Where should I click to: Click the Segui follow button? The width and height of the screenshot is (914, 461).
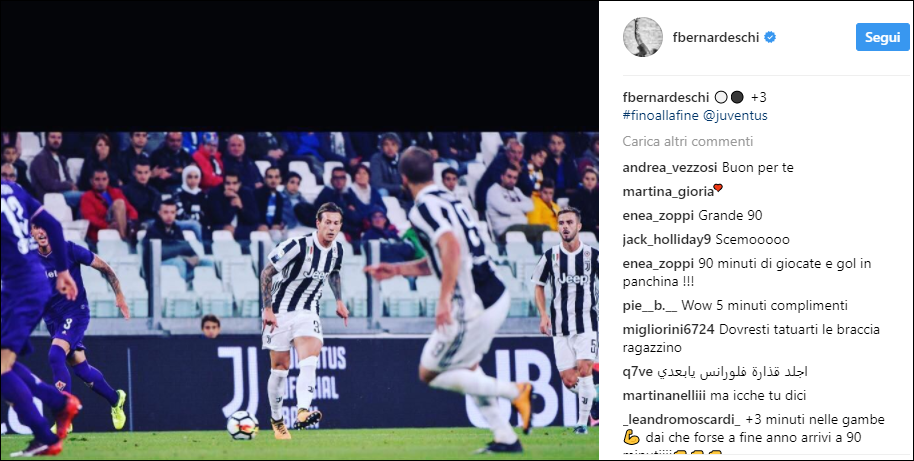(x=883, y=37)
